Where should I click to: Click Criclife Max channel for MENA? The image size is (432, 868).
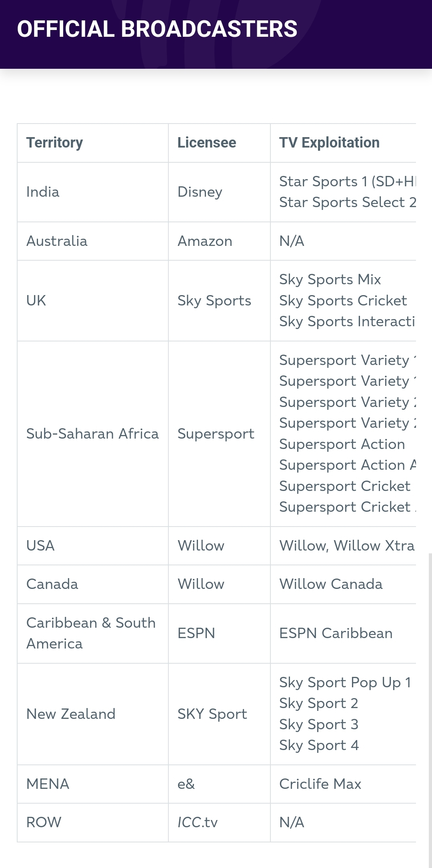click(x=343, y=784)
